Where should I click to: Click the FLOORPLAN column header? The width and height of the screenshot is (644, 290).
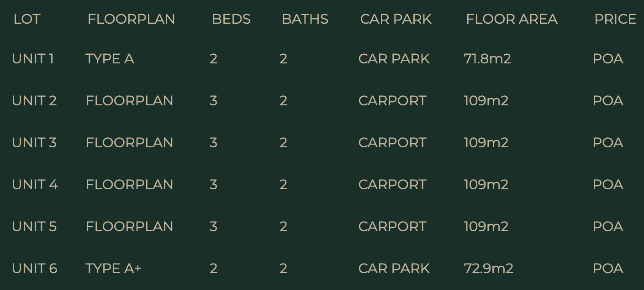click(x=131, y=19)
